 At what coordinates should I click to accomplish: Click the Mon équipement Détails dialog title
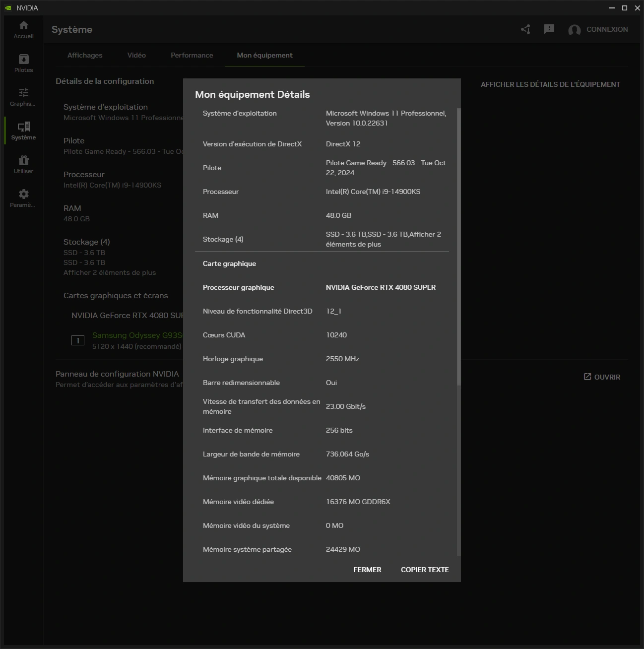click(252, 94)
